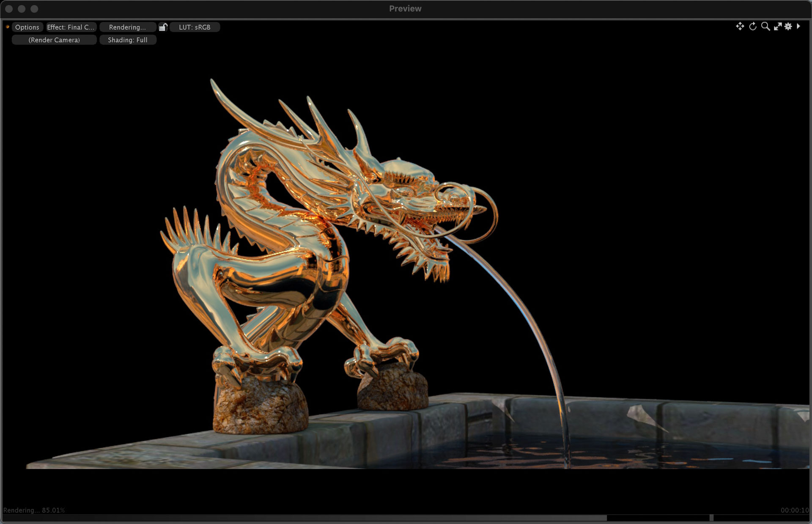This screenshot has width=812, height=524.
Task: Click the rotate/refresh view icon
Action: pyautogui.click(x=753, y=26)
